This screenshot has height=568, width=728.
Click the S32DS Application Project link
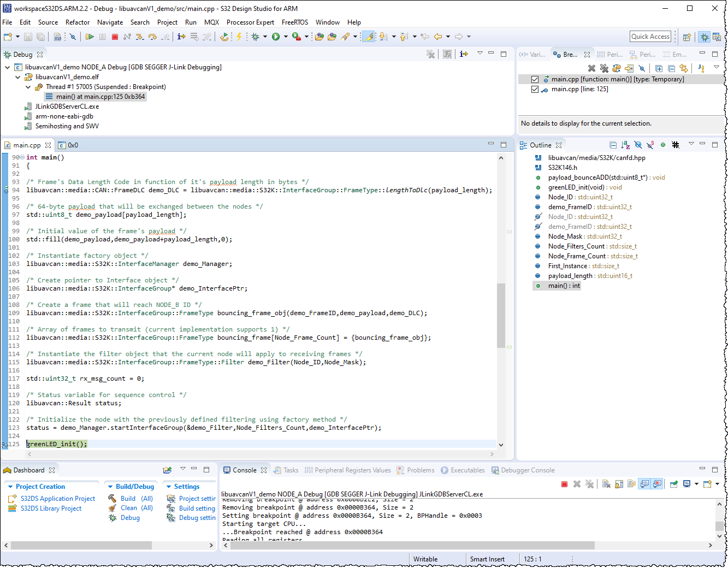click(57, 498)
